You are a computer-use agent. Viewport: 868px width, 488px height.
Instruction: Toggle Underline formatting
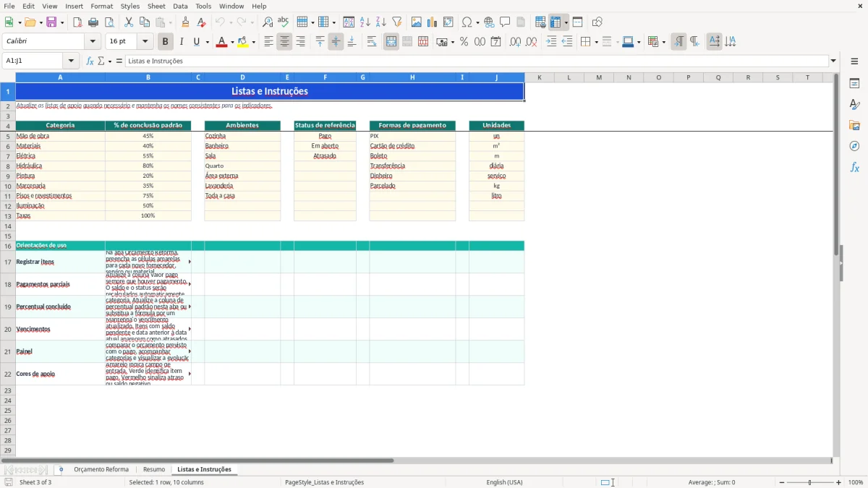coord(196,42)
